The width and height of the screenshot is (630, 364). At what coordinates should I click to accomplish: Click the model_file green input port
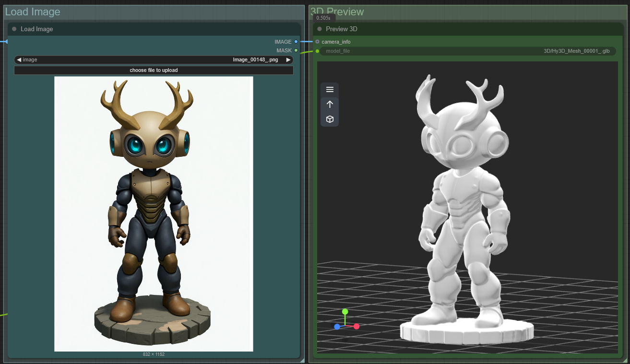317,51
